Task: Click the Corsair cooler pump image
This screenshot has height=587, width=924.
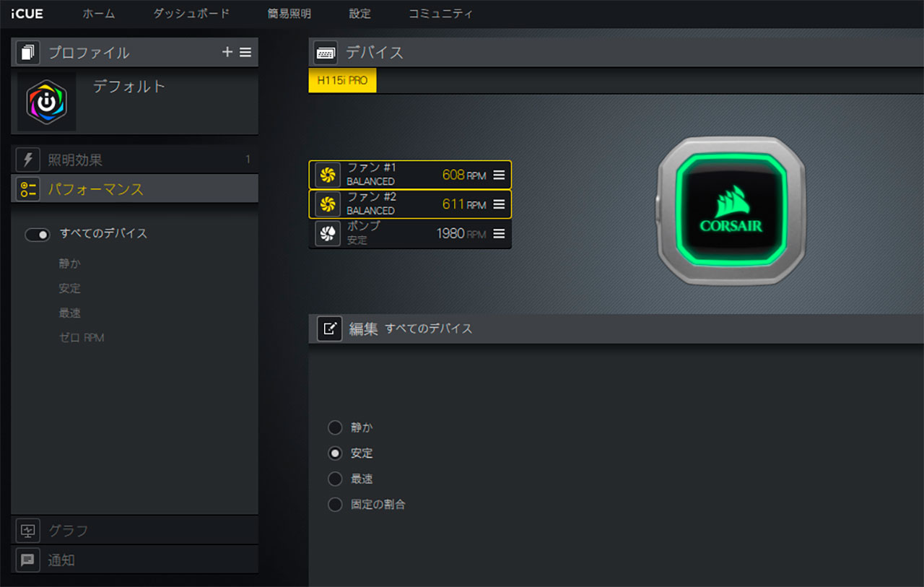Action: point(730,210)
